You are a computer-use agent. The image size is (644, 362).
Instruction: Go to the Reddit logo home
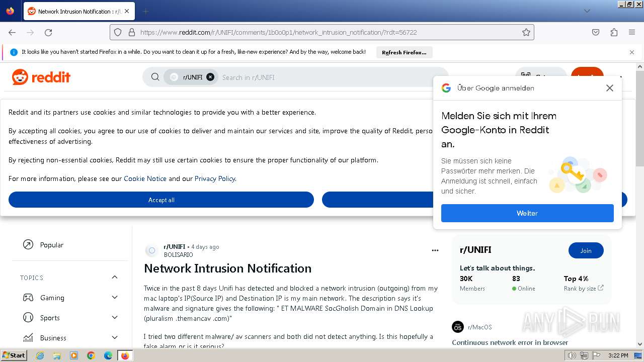pos(41,77)
